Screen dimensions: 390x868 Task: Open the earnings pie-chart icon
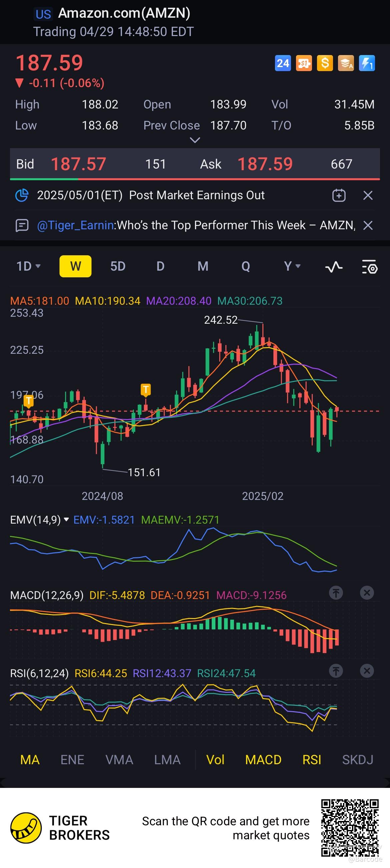point(22,196)
